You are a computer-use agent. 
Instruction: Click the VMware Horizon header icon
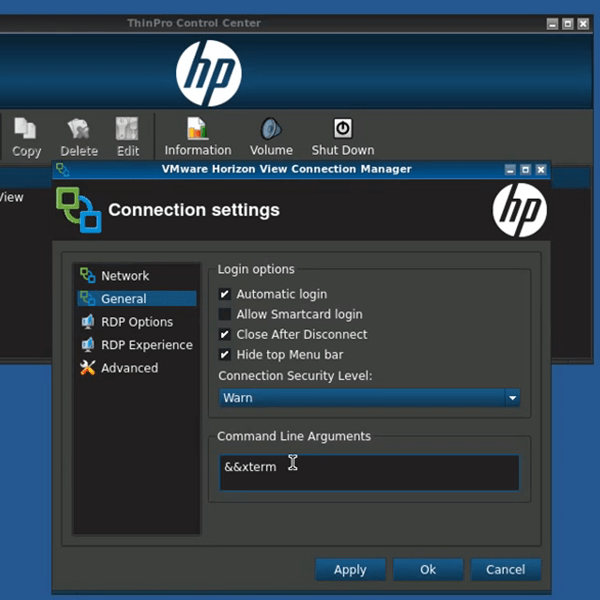tap(79, 210)
